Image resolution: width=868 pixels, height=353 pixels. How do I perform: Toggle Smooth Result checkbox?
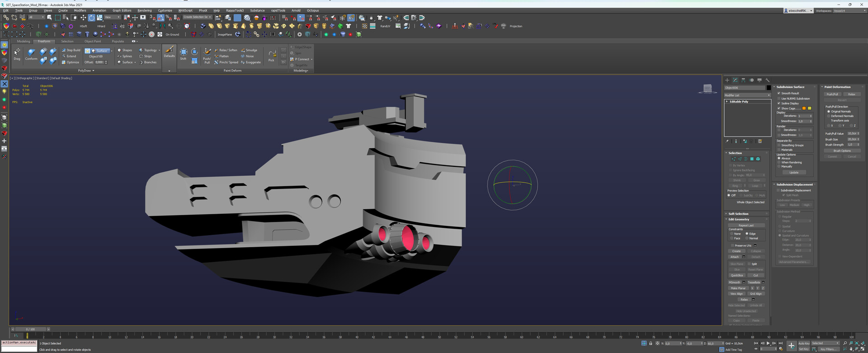(779, 93)
